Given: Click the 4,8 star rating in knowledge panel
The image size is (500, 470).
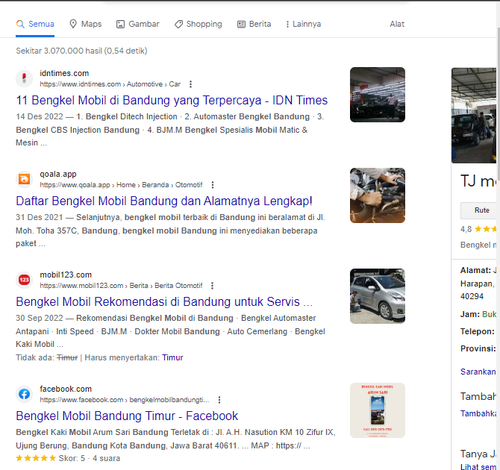Looking at the screenshot, I should pos(478,229).
